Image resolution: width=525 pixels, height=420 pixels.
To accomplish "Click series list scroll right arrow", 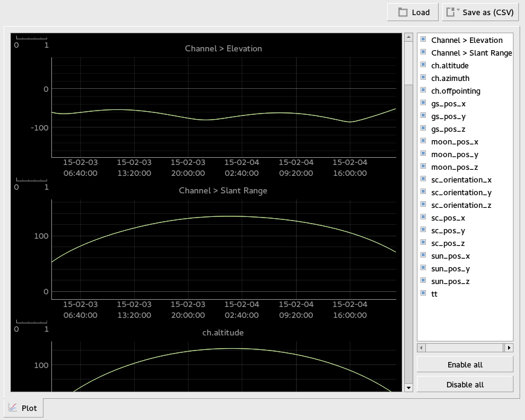I will [x=509, y=347].
